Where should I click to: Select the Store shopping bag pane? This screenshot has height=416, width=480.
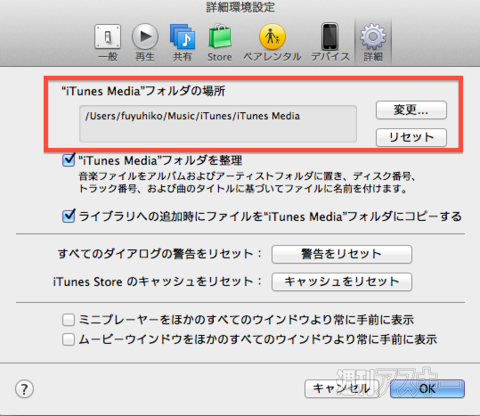(x=220, y=43)
